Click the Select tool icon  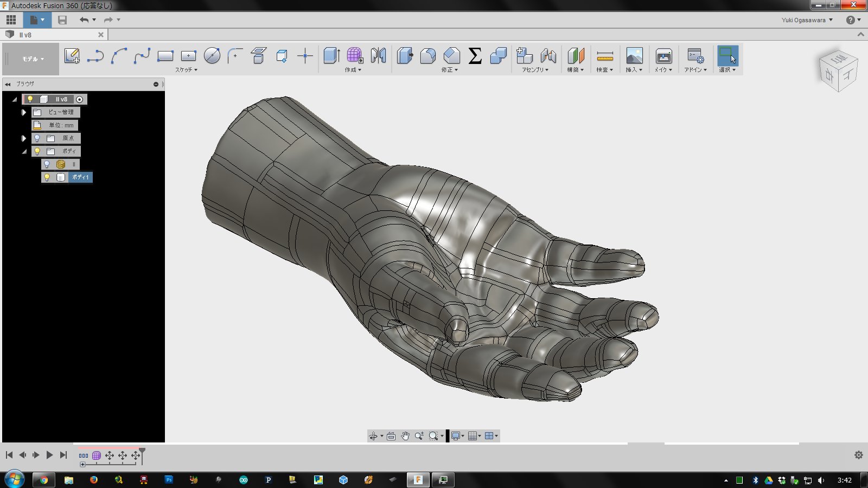[727, 55]
